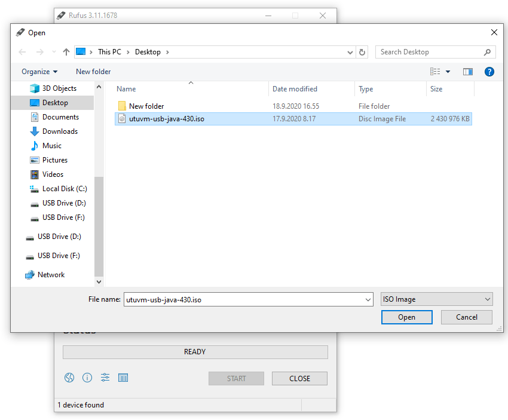Open the recent locations dropdown arrow
Screen dimensions: 508x420
tap(54, 52)
